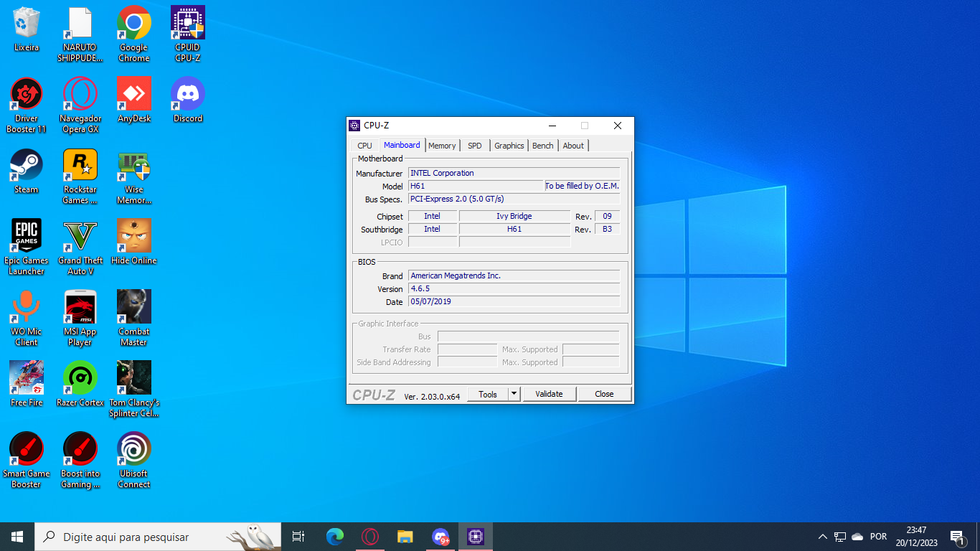Open Ubisoft Connect from the desktop
This screenshot has height=551, width=980.
(134, 461)
